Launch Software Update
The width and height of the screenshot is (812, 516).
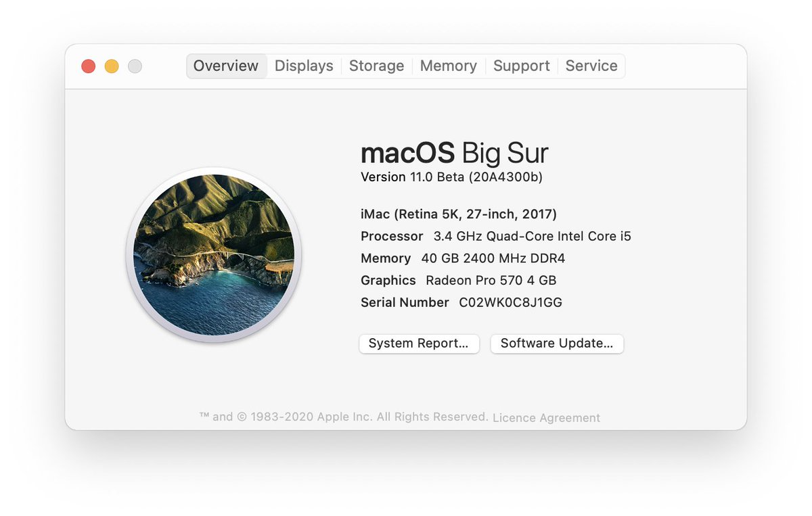pos(557,344)
